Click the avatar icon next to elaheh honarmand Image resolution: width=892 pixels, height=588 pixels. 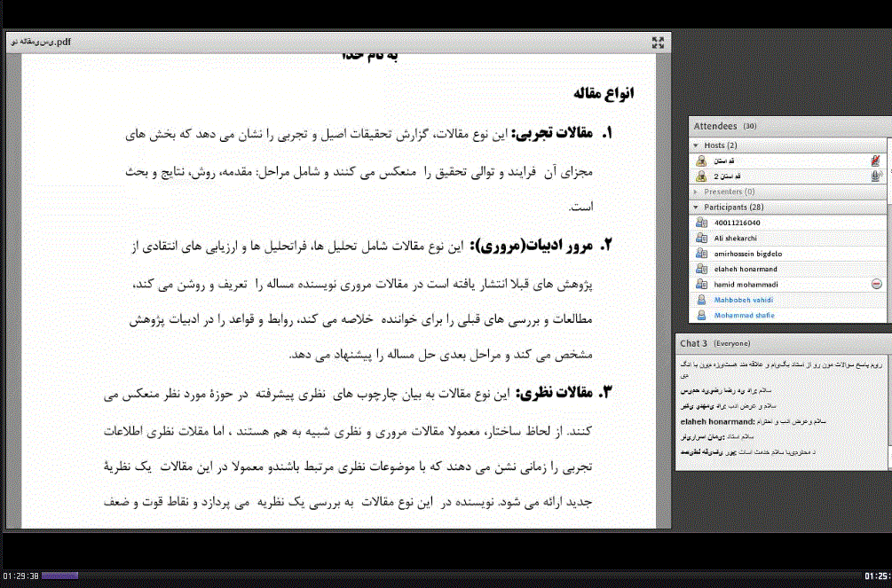click(x=700, y=269)
